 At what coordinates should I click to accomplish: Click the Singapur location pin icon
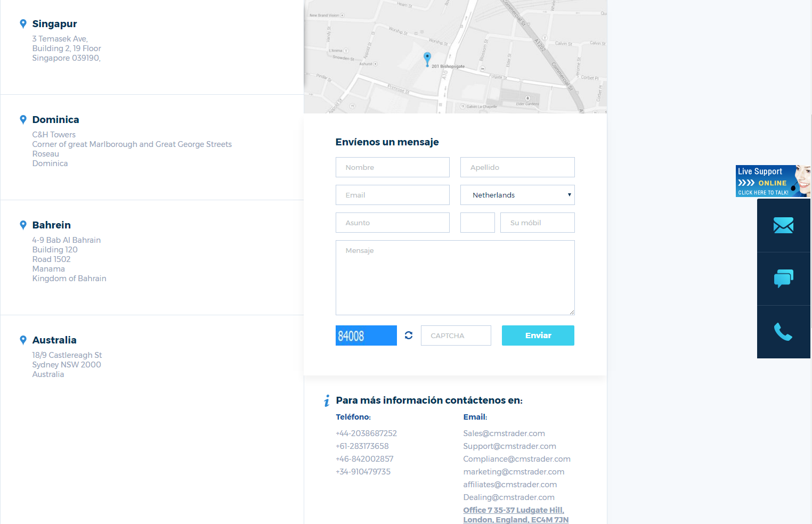tap(23, 23)
